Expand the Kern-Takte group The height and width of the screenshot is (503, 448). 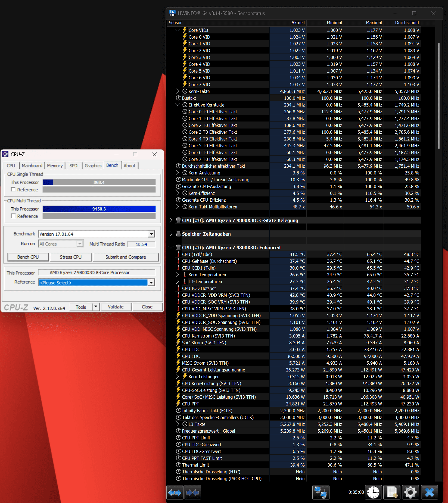(178, 91)
